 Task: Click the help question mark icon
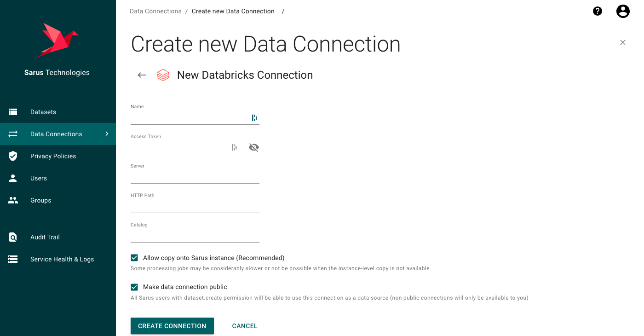pos(598,12)
